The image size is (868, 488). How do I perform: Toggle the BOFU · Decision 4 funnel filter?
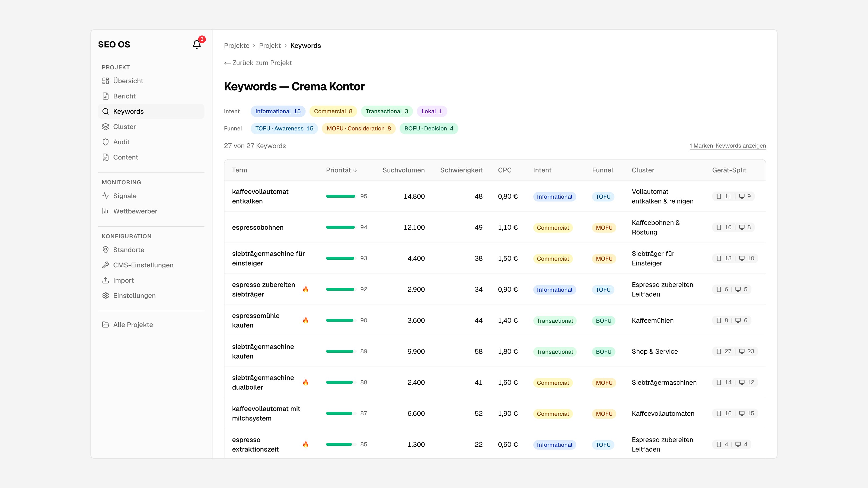pyautogui.click(x=429, y=129)
